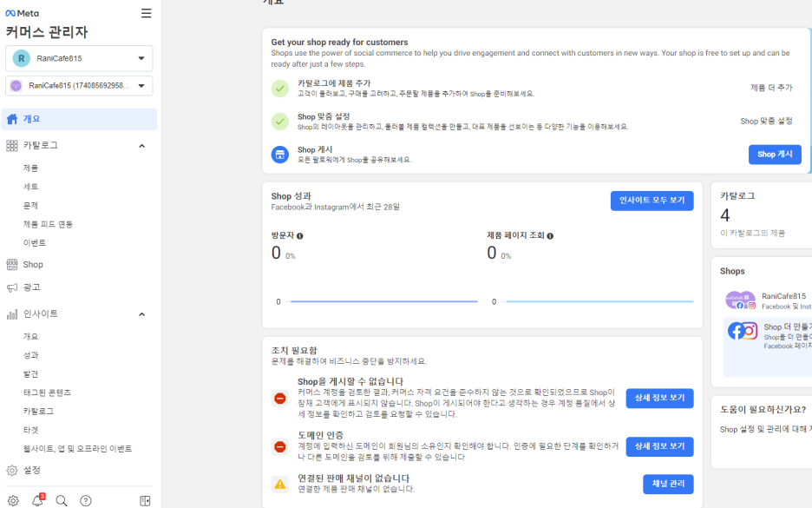Click the 방문자 chart line

tap(383, 301)
